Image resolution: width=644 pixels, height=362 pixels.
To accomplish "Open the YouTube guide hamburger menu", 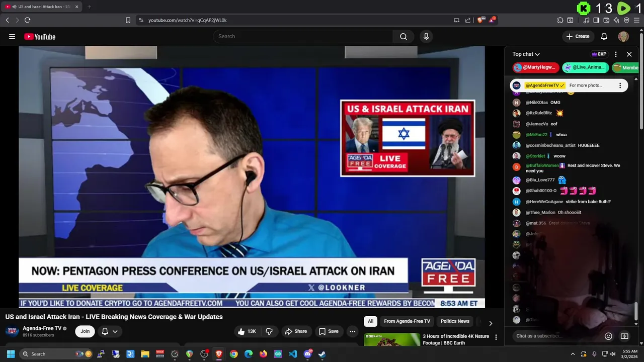I will point(12,36).
